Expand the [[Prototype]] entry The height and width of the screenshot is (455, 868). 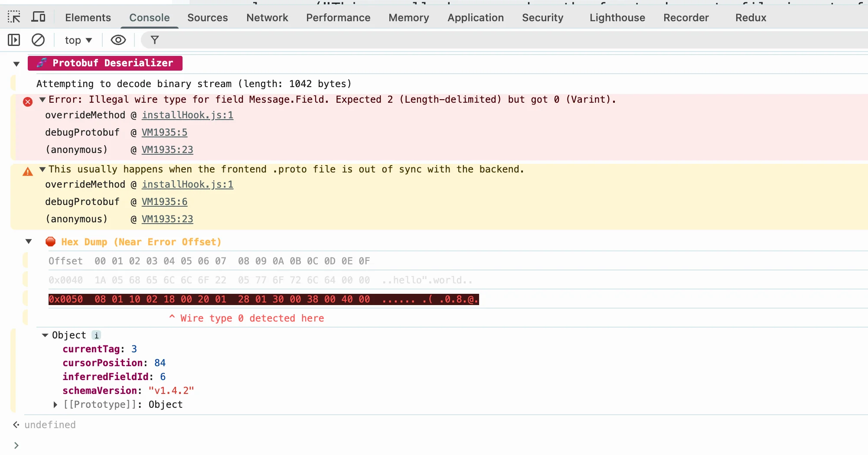[55, 404]
